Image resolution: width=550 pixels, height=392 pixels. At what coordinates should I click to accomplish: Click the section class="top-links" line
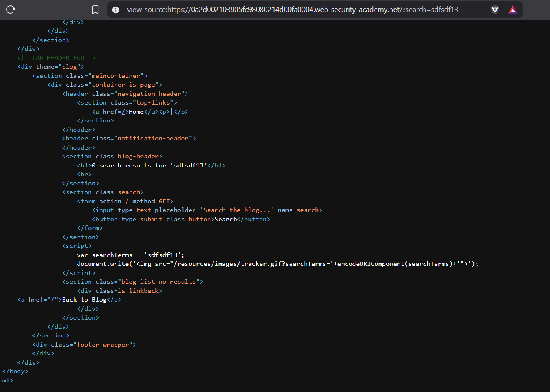[127, 102]
